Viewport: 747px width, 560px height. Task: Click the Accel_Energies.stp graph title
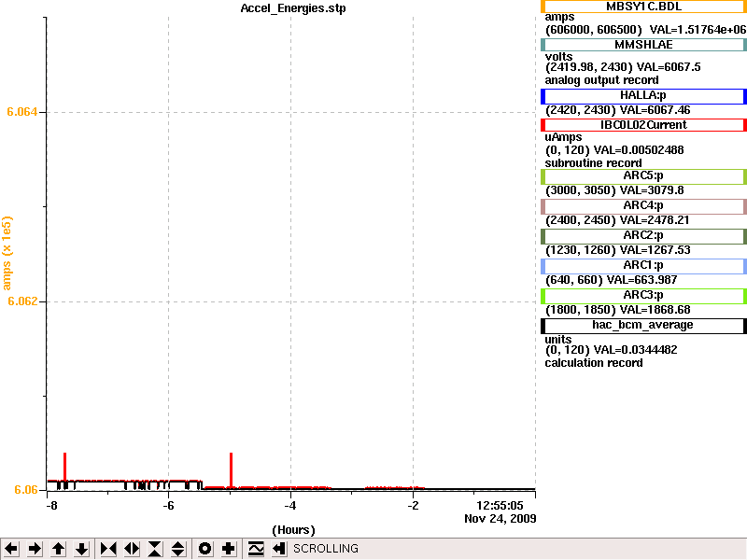[x=293, y=8]
